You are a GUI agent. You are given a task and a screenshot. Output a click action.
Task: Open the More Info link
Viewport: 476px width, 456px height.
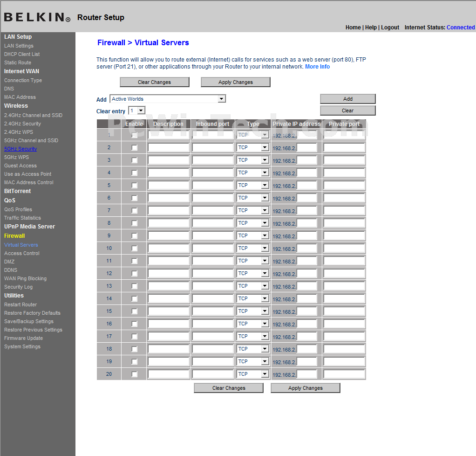pos(317,67)
